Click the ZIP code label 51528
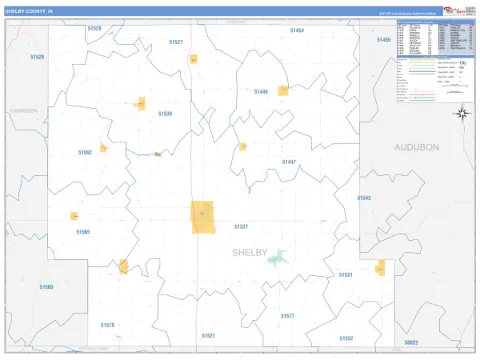Image resolution: width=480 pixels, height=360 pixels. (x=94, y=28)
